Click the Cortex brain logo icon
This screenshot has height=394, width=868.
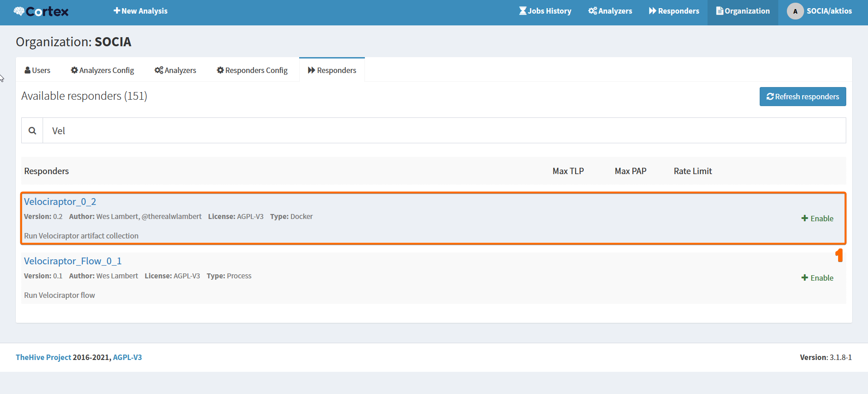coord(19,11)
